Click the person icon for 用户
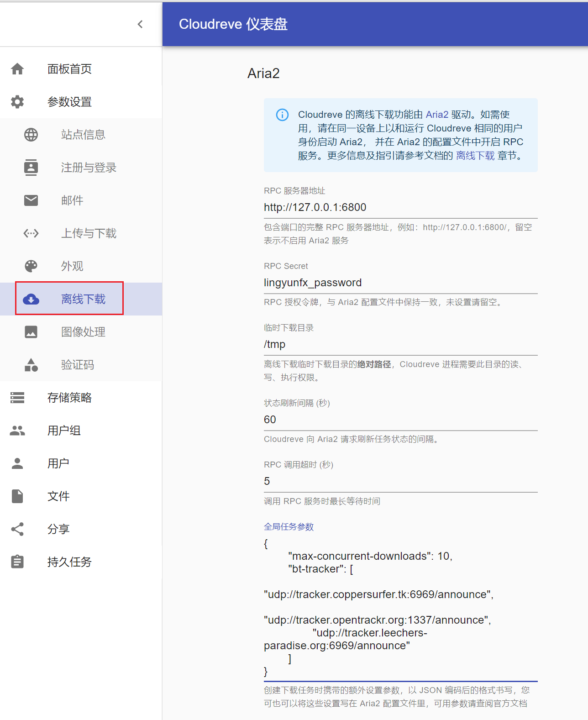The height and width of the screenshot is (720, 588). (x=17, y=463)
